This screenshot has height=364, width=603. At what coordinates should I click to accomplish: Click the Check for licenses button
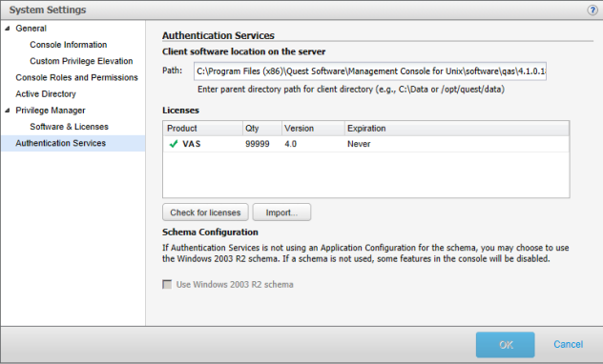tap(205, 212)
